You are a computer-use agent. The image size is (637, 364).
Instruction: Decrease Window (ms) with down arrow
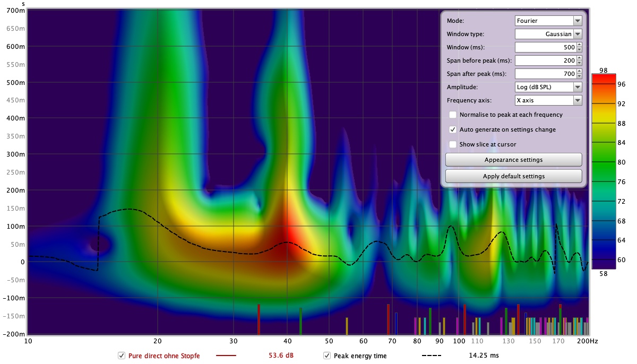pyautogui.click(x=579, y=50)
